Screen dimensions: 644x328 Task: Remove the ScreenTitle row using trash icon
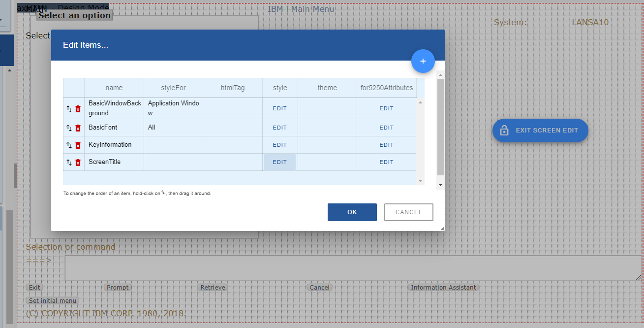click(78, 163)
